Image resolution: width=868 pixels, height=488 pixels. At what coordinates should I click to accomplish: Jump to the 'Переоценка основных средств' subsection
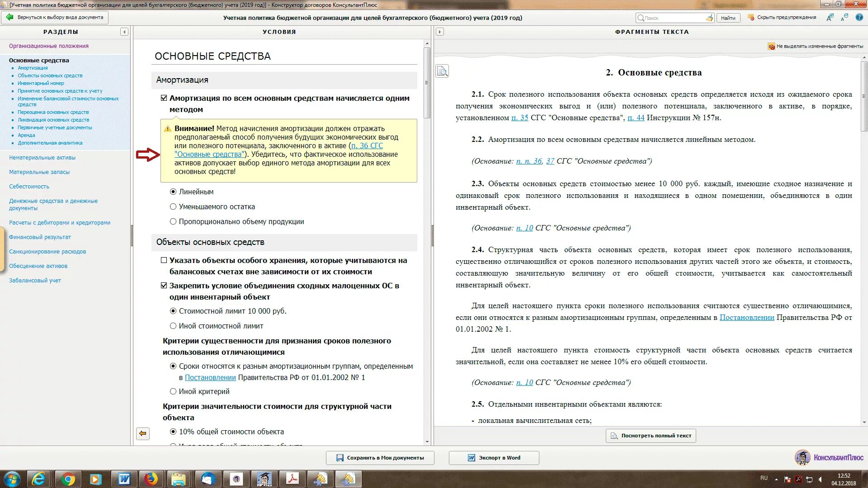(53, 112)
